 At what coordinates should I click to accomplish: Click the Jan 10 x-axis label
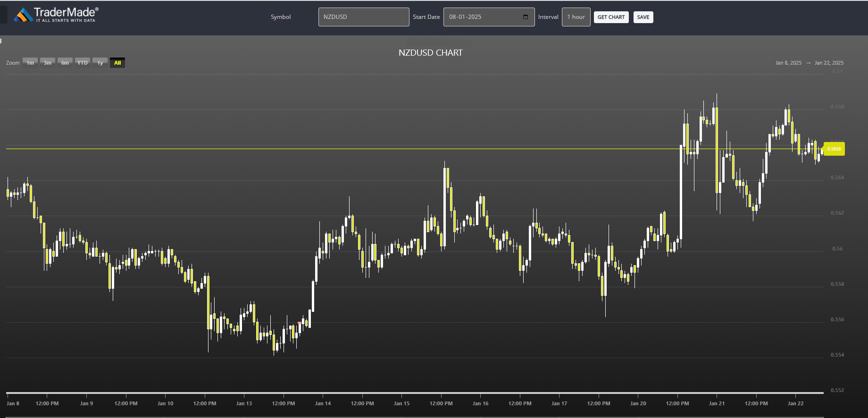click(165, 403)
